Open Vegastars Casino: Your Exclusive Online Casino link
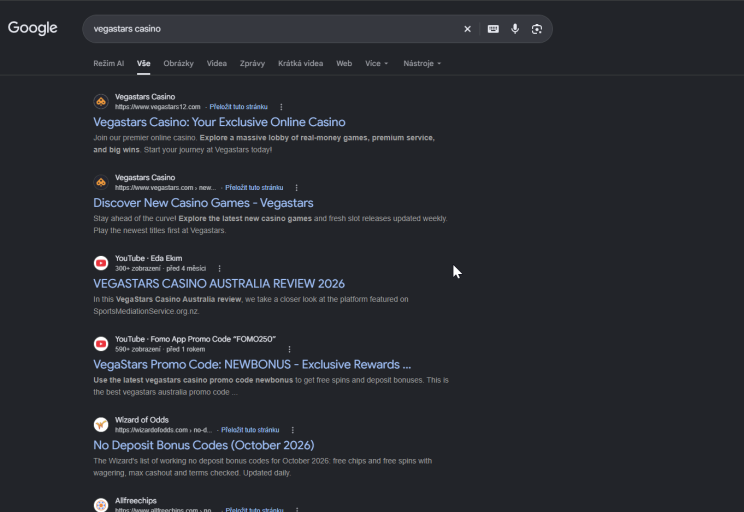The width and height of the screenshot is (744, 512). pyautogui.click(x=219, y=122)
